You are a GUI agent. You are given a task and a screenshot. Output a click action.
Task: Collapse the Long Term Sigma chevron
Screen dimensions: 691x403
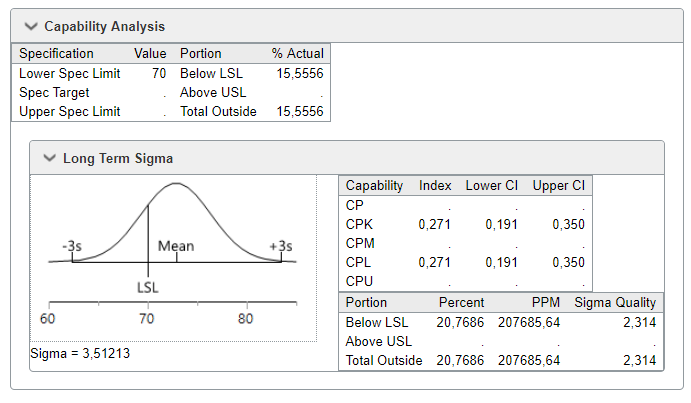pyautogui.click(x=49, y=158)
